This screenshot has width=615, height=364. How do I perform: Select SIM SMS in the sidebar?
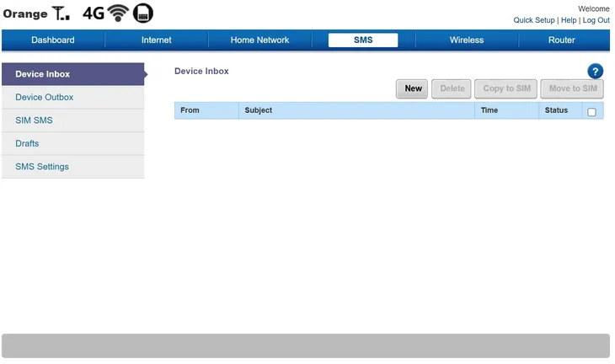[34, 120]
